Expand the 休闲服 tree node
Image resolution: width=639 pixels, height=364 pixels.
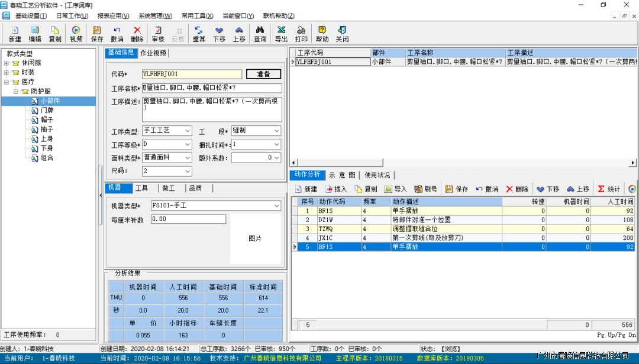click(x=7, y=63)
